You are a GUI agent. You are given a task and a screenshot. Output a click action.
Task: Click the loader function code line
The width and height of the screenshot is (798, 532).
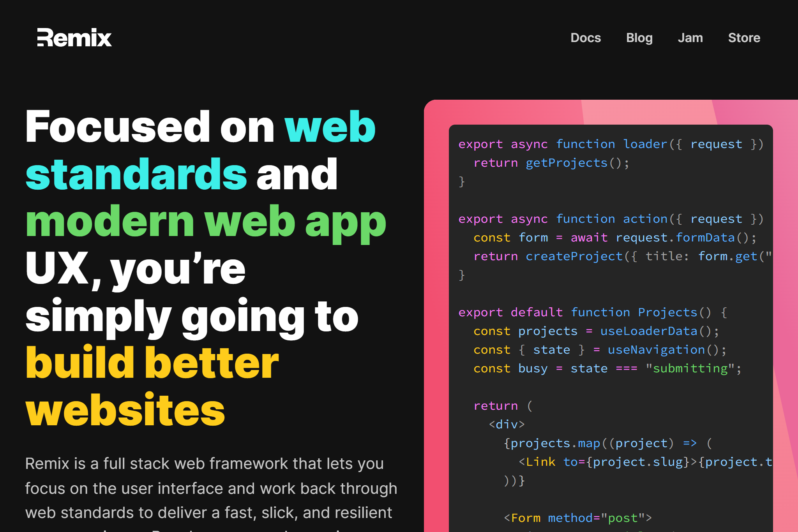point(610,144)
